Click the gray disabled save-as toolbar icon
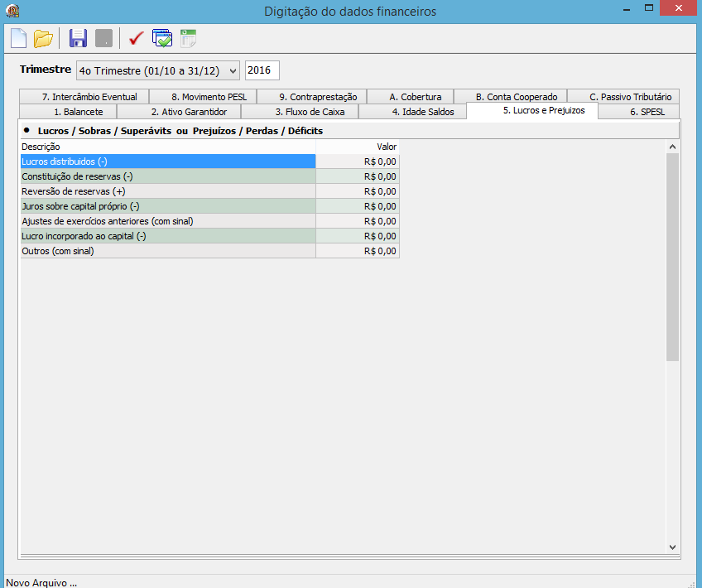 (103, 39)
